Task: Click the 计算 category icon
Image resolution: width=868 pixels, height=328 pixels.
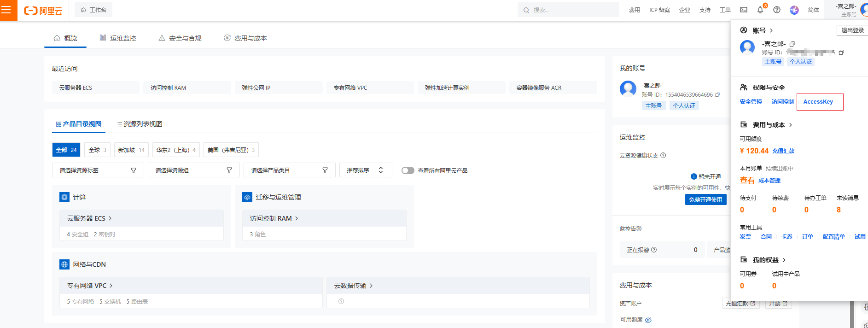Action: 64,197
